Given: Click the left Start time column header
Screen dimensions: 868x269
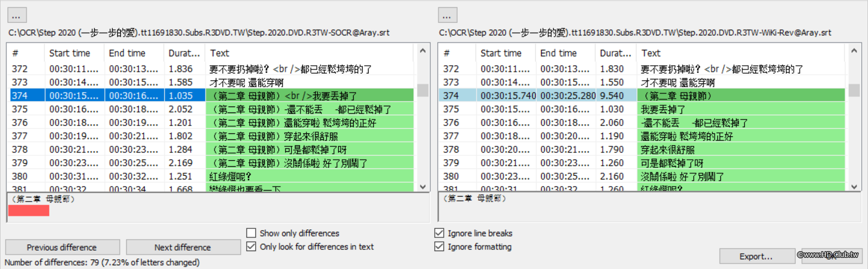Looking at the screenshot, I should point(70,53).
